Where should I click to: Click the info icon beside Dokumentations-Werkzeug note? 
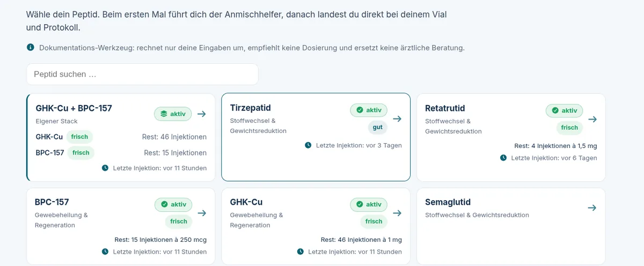[x=31, y=47]
